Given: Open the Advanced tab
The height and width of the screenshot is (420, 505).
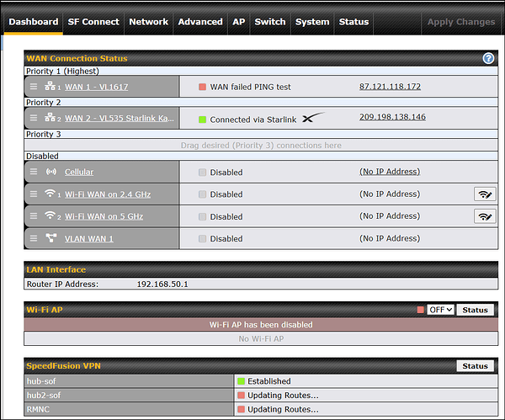Looking at the screenshot, I should point(200,22).
